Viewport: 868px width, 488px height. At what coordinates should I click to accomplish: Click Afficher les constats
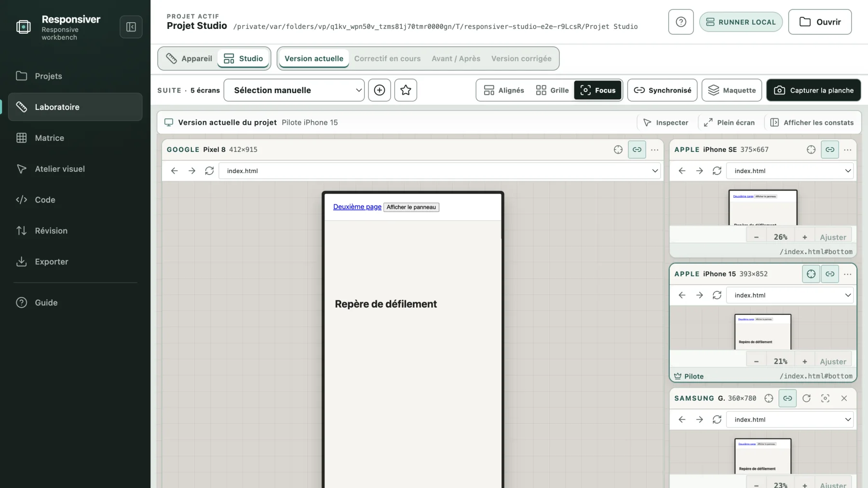(812, 122)
